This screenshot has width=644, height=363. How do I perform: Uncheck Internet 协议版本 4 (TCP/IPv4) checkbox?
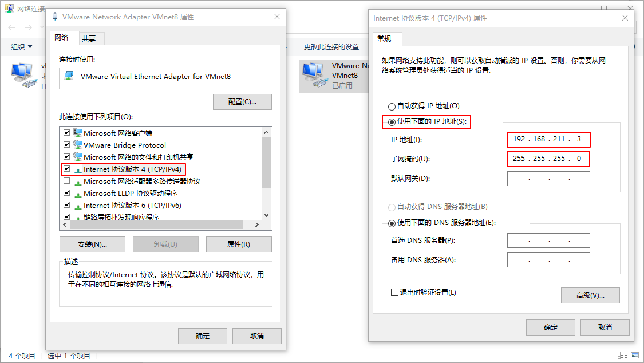coord(66,169)
